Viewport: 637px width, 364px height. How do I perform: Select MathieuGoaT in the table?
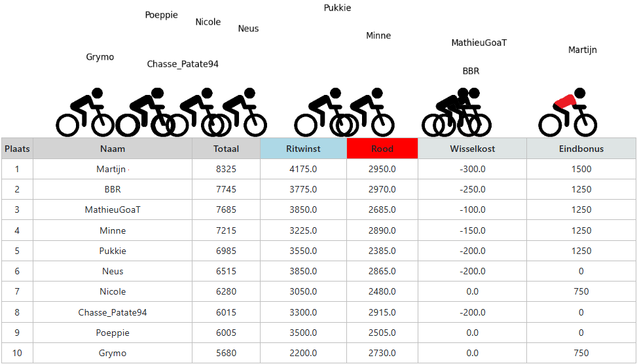113,209
